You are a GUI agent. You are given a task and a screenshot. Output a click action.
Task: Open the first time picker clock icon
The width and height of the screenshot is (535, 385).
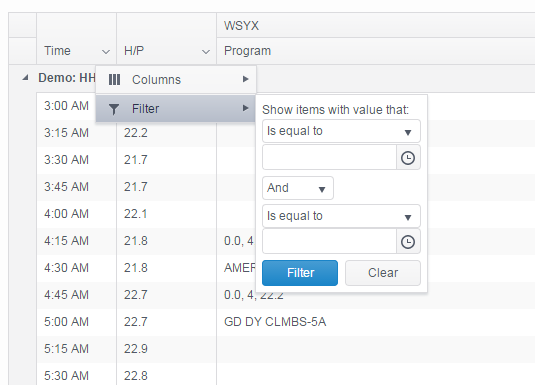408,158
